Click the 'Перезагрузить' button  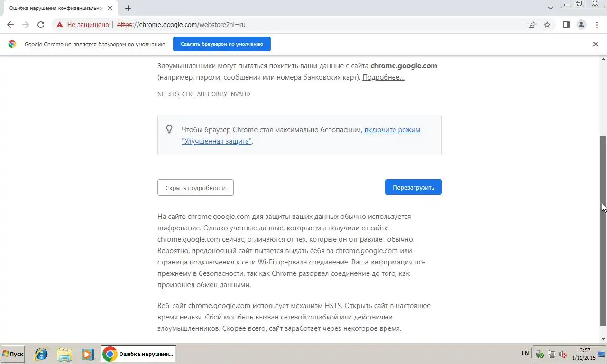tap(413, 187)
